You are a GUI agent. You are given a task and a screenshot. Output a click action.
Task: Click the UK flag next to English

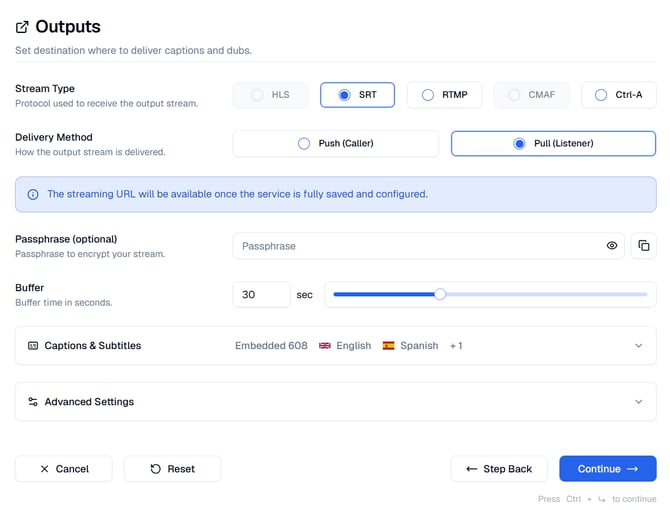point(325,346)
